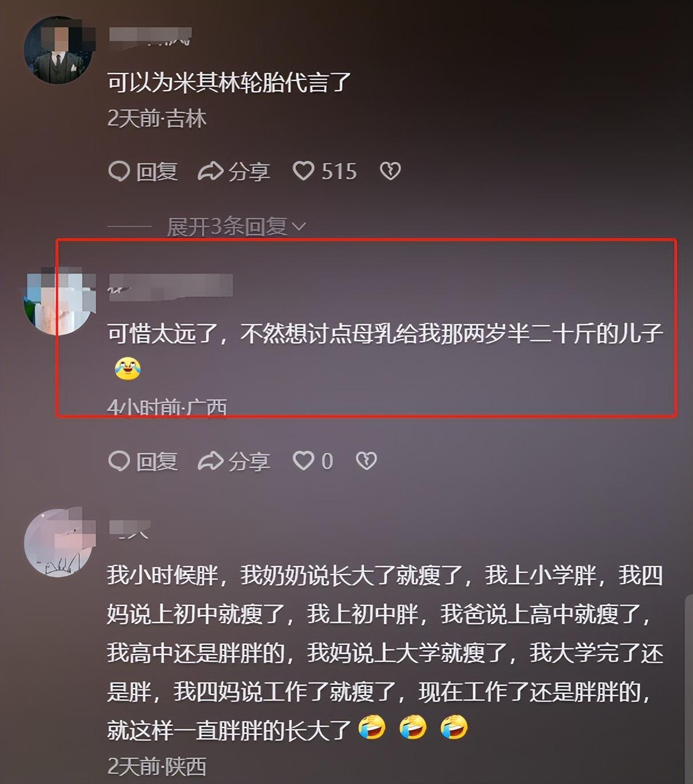Click the chevron next to 展开3条回复
Screen dimensions: 693x784
coord(299,227)
